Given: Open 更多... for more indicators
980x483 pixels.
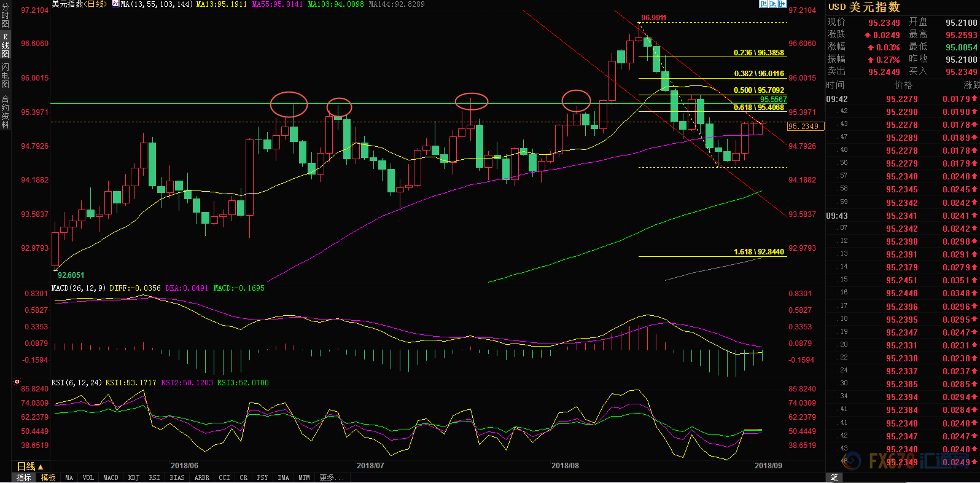Looking at the screenshot, I should [332, 477].
